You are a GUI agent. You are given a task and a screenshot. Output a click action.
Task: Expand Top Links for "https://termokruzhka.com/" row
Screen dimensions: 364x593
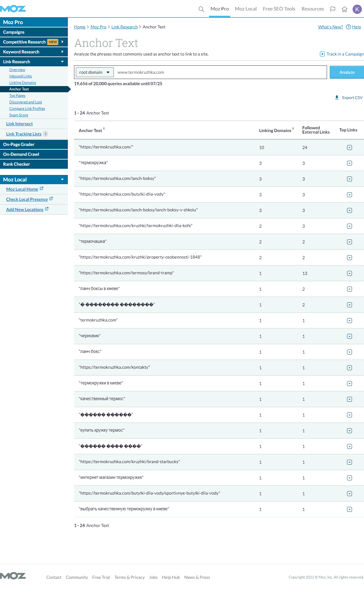coord(350,147)
